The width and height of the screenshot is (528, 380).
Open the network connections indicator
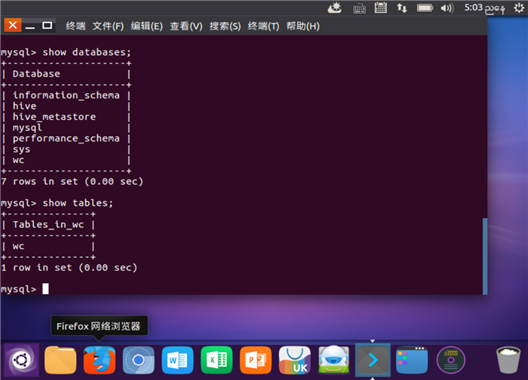point(402,8)
